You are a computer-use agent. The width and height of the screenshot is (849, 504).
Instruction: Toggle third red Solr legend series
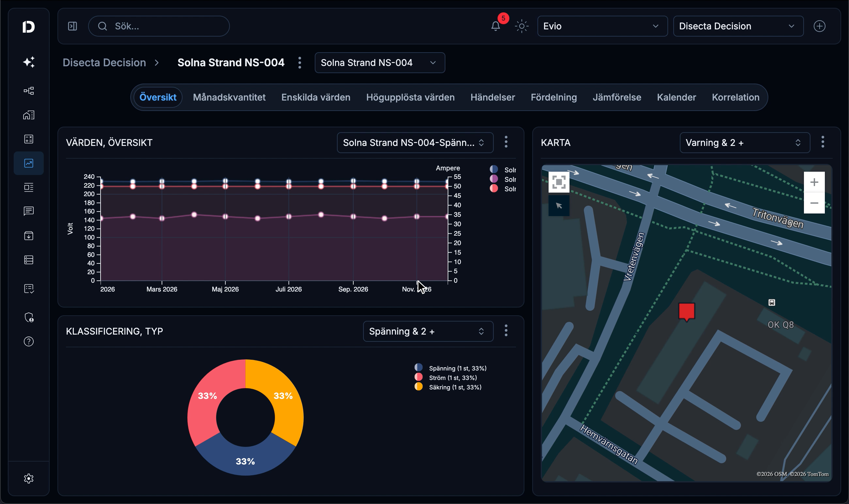click(x=503, y=188)
